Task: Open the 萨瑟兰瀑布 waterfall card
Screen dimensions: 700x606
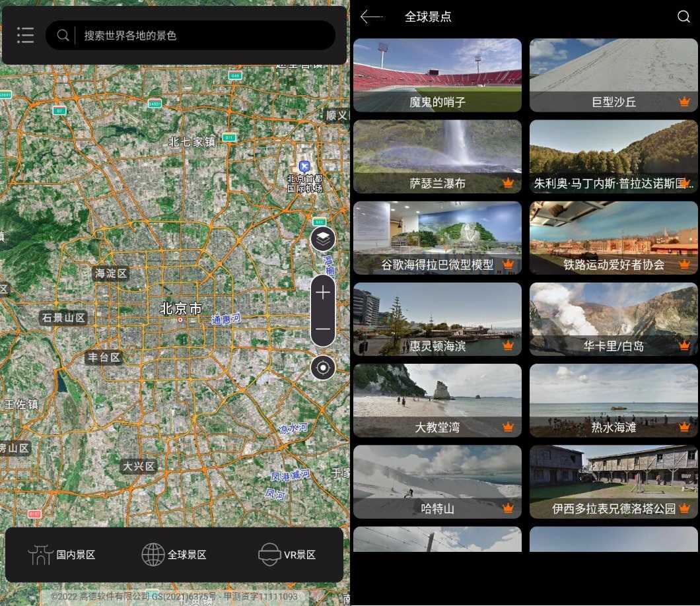Action: [x=437, y=156]
